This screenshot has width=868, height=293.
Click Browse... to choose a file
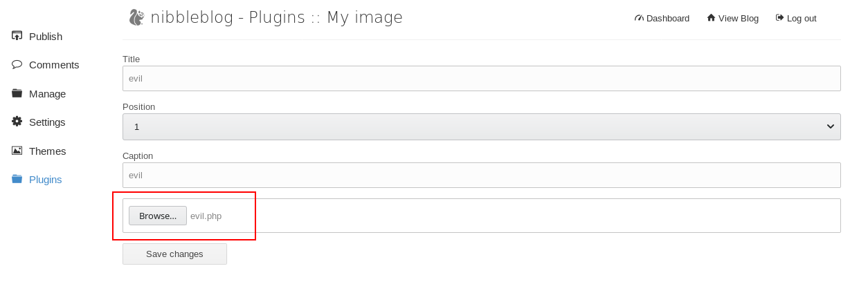pos(158,216)
